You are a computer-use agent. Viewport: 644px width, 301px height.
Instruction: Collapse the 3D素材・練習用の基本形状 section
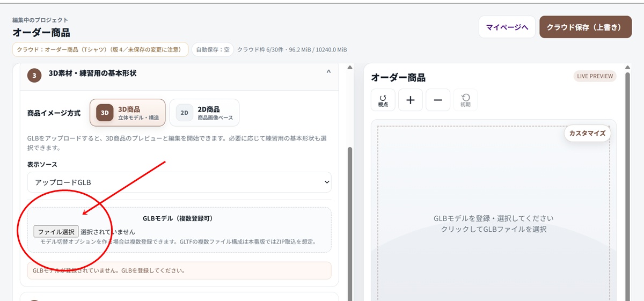tap(328, 72)
